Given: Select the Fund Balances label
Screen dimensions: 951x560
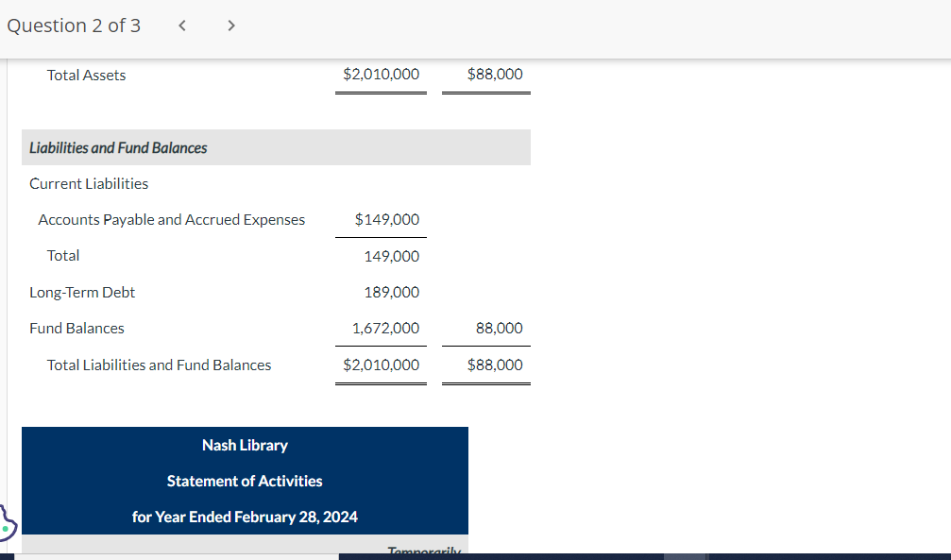Looking at the screenshot, I should click(76, 329).
